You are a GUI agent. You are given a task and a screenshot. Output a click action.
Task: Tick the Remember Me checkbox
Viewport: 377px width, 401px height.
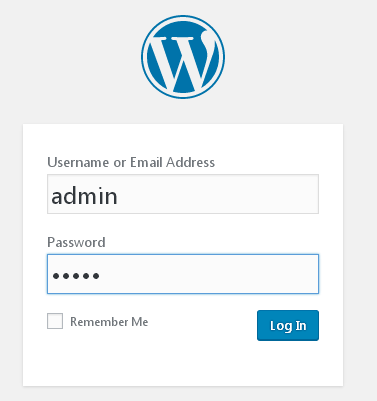coord(55,321)
